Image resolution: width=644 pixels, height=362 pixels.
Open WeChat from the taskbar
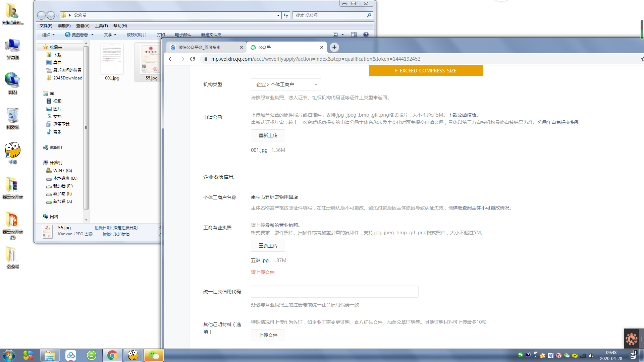[154, 355]
